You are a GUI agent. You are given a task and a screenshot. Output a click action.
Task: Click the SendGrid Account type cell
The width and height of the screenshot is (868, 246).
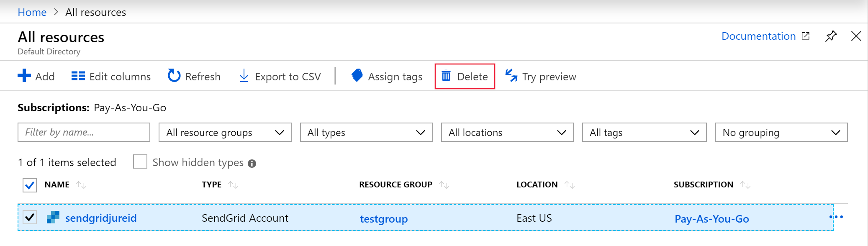245,218
